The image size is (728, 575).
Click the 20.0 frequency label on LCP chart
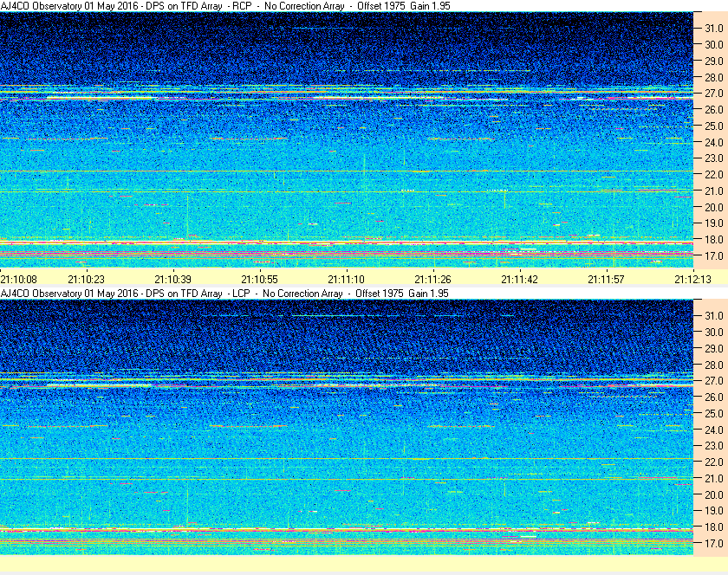point(714,494)
